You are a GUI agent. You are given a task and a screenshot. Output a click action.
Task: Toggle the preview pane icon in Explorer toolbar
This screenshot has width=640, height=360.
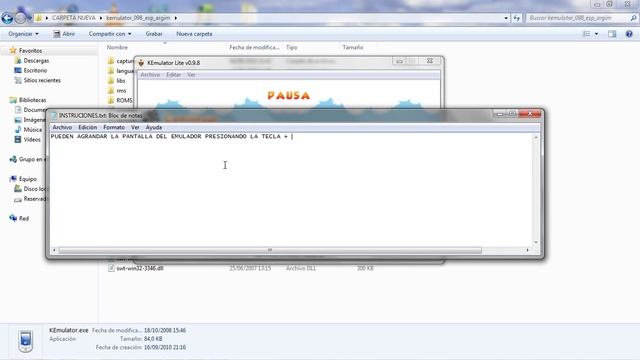click(612, 34)
